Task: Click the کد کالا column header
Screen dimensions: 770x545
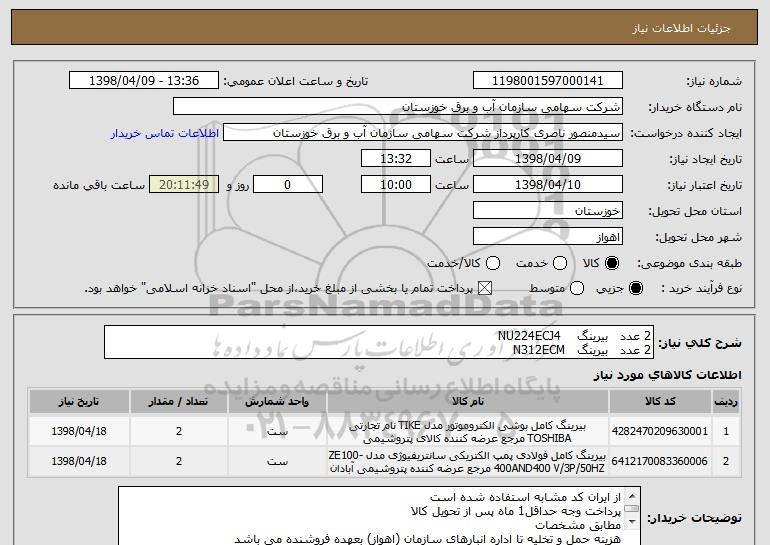Action: [x=660, y=402]
